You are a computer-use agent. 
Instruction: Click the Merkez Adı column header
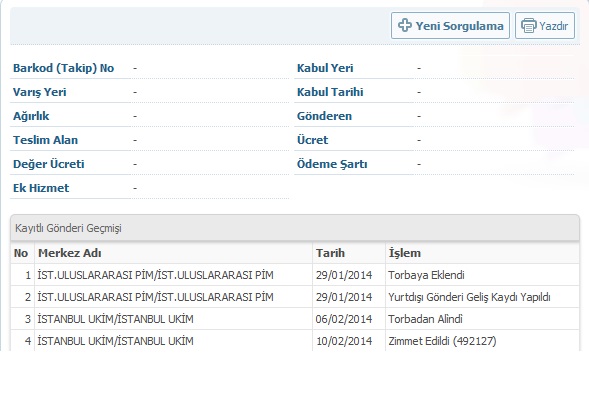point(173,253)
